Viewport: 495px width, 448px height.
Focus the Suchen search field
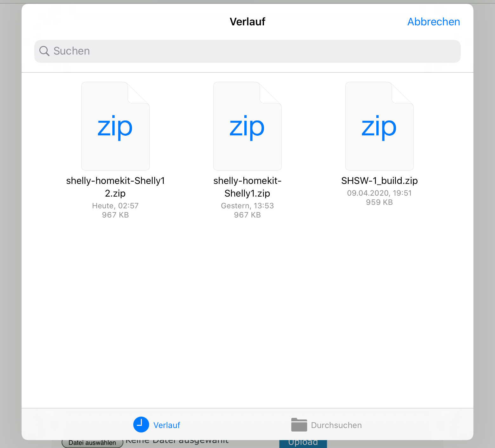(247, 51)
